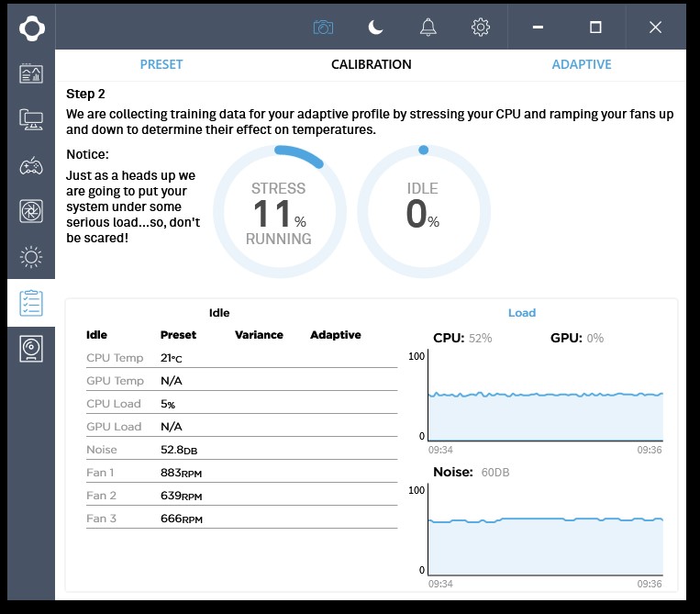Click the STRESS 11% progress ring
Viewport: 700px width, 614px height.
click(280, 211)
